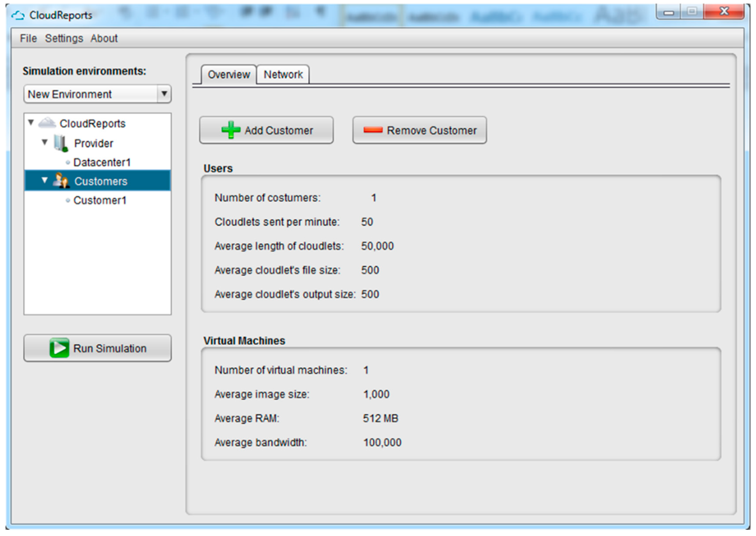This screenshot has width=756, height=536.
Task: Click the CloudReports logo in title bar
Action: 18,15
